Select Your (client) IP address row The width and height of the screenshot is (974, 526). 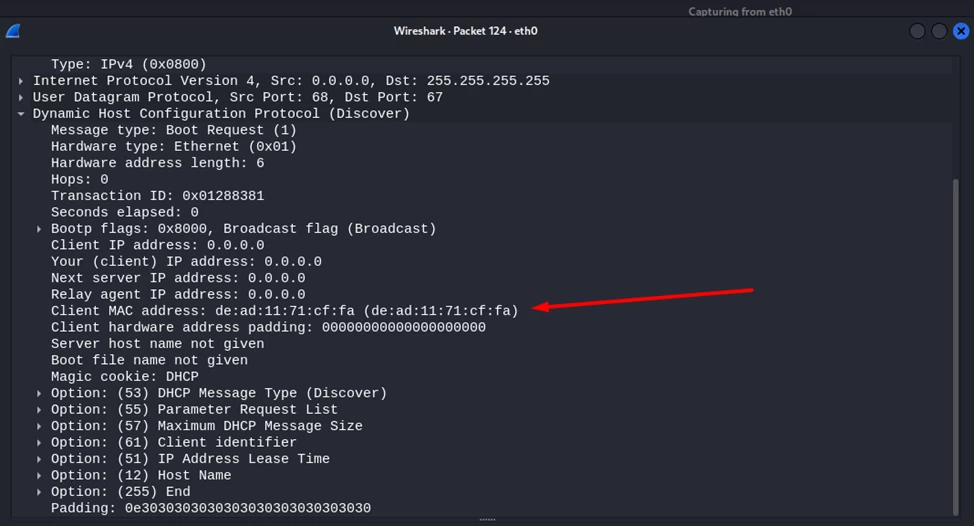(481, 261)
